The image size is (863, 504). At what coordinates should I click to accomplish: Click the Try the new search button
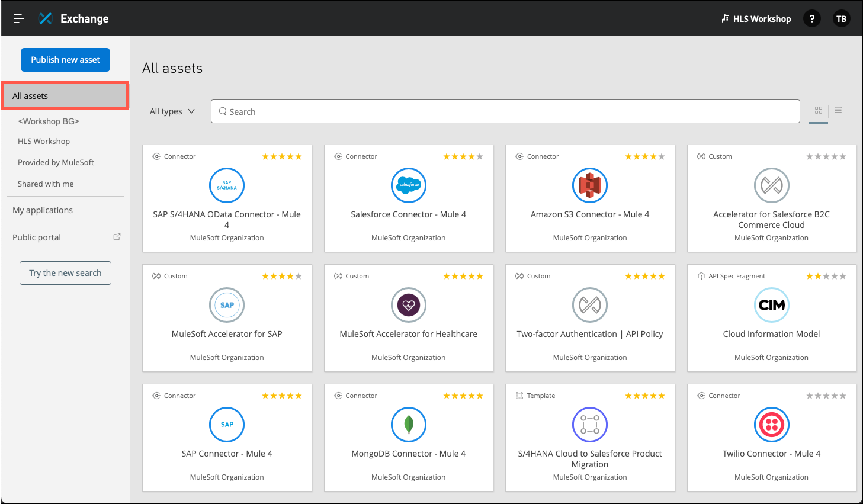pyautogui.click(x=65, y=273)
